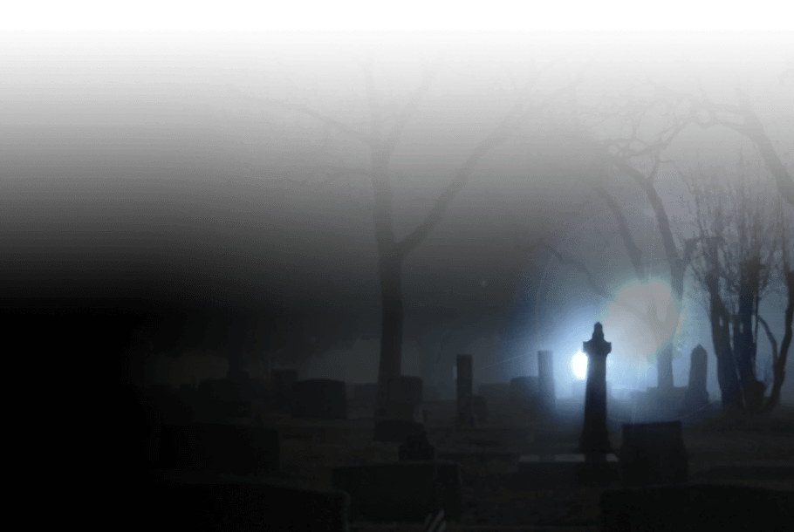Viewport: 794px width, 532px height.
Task: Select the tall headstone left of the light
Action: [x=546, y=373]
